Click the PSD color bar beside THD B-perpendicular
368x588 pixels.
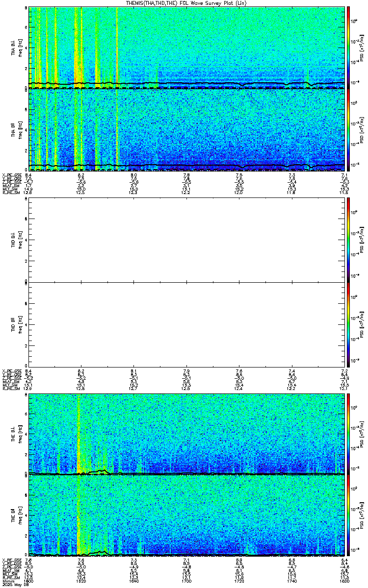[349, 240]
